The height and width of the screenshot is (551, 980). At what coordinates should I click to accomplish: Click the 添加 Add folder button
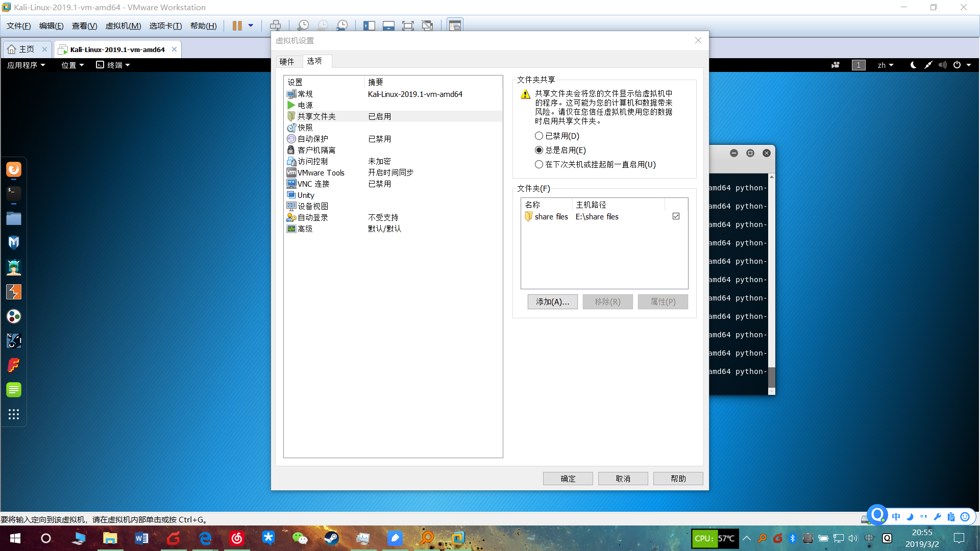[552, 302]
